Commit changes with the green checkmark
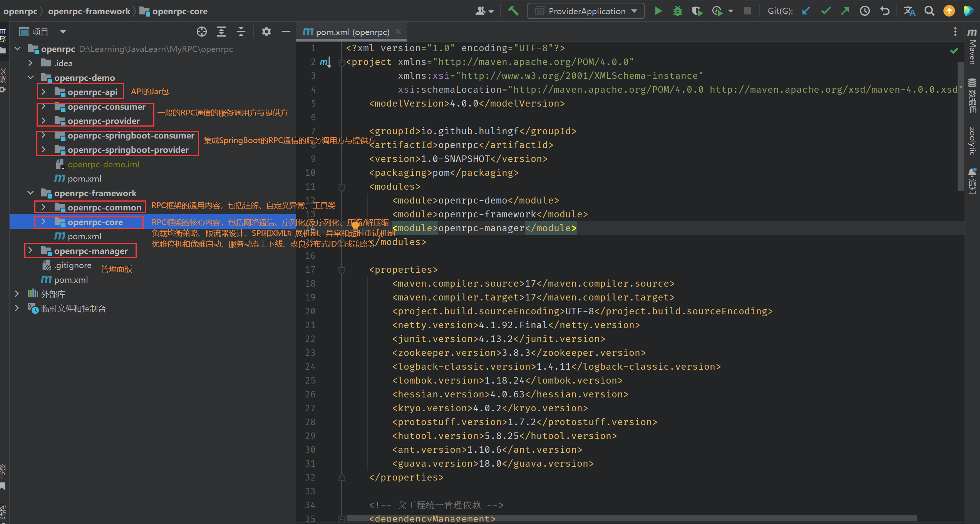Viewport: 980px width, 524px height. tap(826, 11)
